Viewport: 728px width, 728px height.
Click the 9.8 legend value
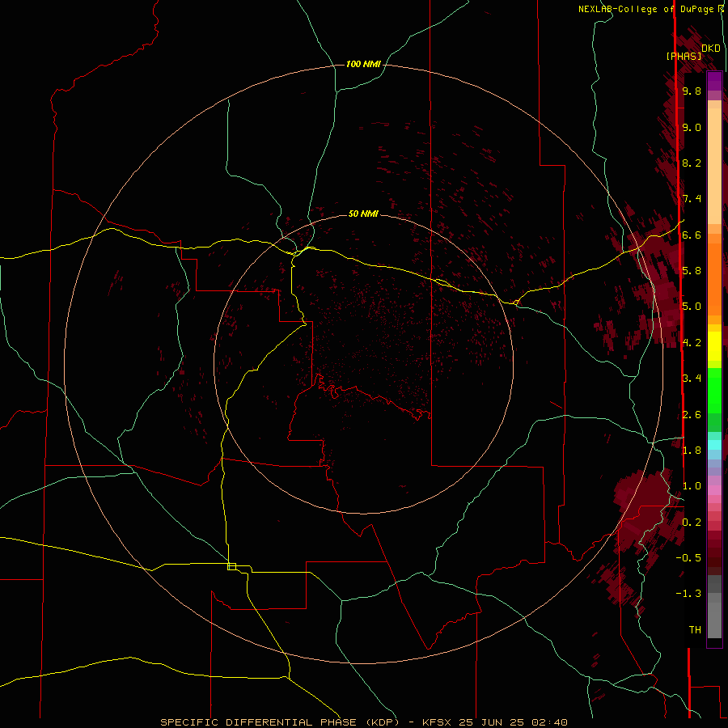(692, 91)
